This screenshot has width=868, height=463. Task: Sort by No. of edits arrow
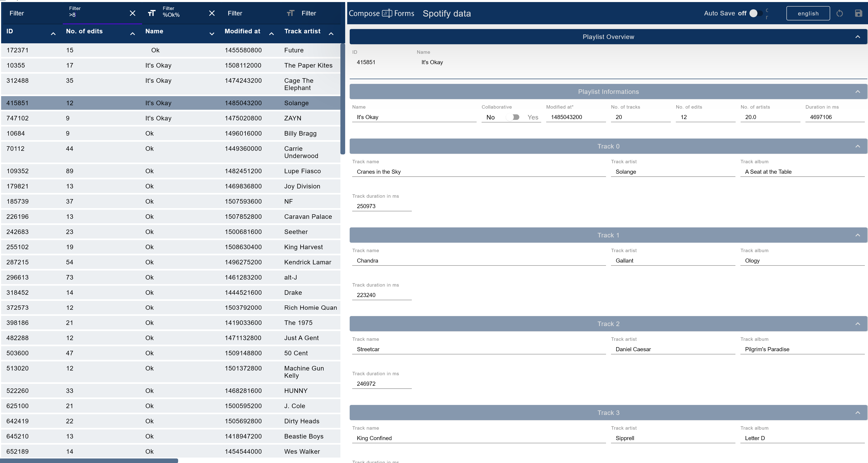click(x=132, y=33)
